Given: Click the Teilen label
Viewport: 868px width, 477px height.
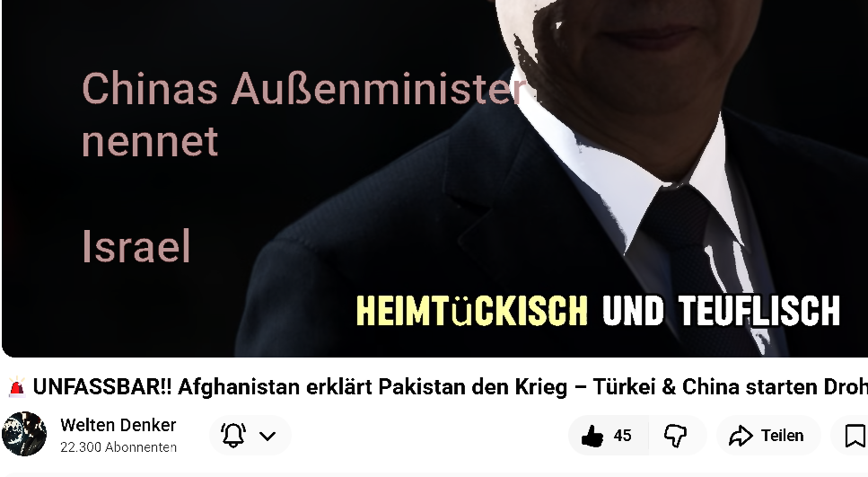Looking at the screenshot, I should pyautogui.click(x=782, y=436).
